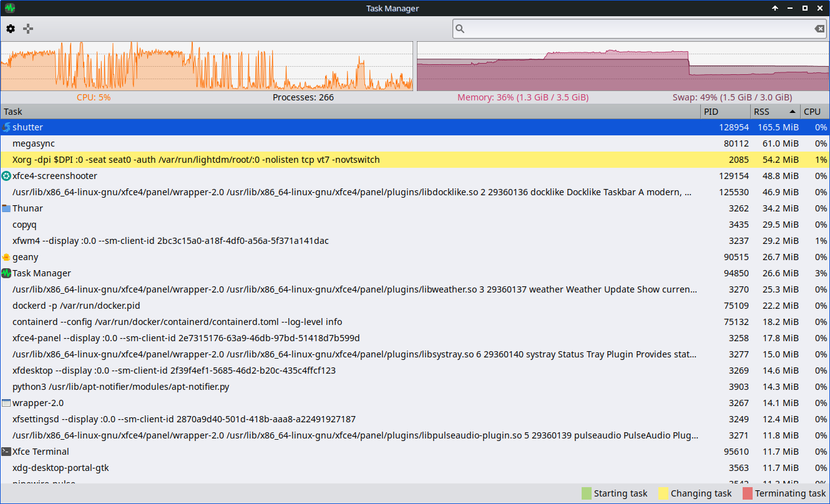Screen dimensions: 830x504
Task: Select the Xorg process row
Action: pyautogui.click(x=415, y=160)
